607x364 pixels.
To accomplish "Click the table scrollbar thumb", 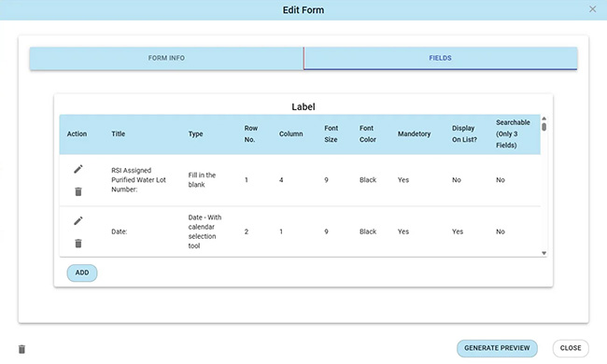I will coord(543,127).
